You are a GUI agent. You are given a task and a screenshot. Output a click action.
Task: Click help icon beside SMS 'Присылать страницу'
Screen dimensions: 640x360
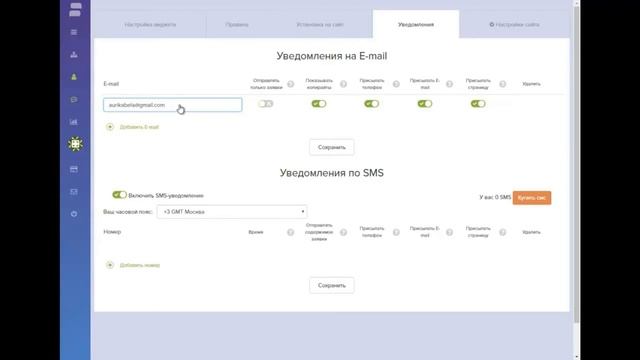point(502,232)
